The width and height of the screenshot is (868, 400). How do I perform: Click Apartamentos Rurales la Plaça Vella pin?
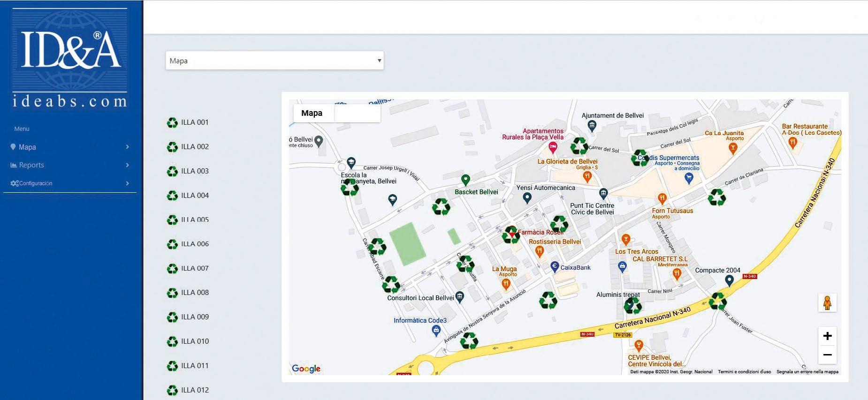pos(553,148)
